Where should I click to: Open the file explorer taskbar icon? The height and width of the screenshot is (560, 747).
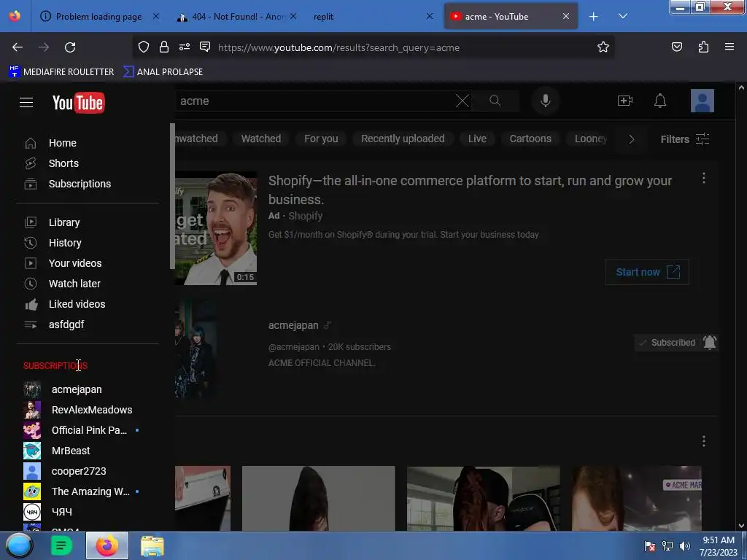point(152,545)
